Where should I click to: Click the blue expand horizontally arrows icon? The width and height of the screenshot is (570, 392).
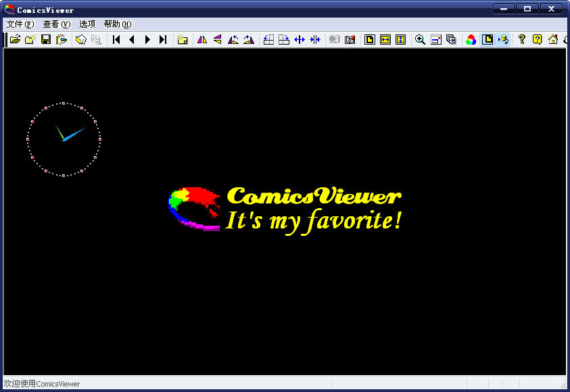[x=299, y=39]
